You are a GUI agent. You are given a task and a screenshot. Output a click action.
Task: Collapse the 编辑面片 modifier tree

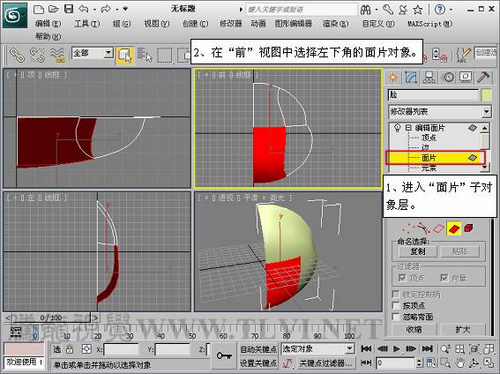[x=408, y=128]
